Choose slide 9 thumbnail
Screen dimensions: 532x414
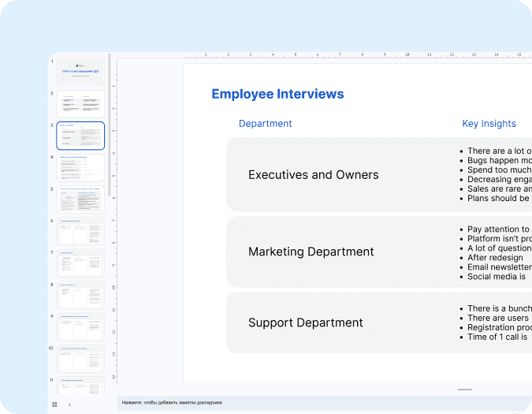80,326
